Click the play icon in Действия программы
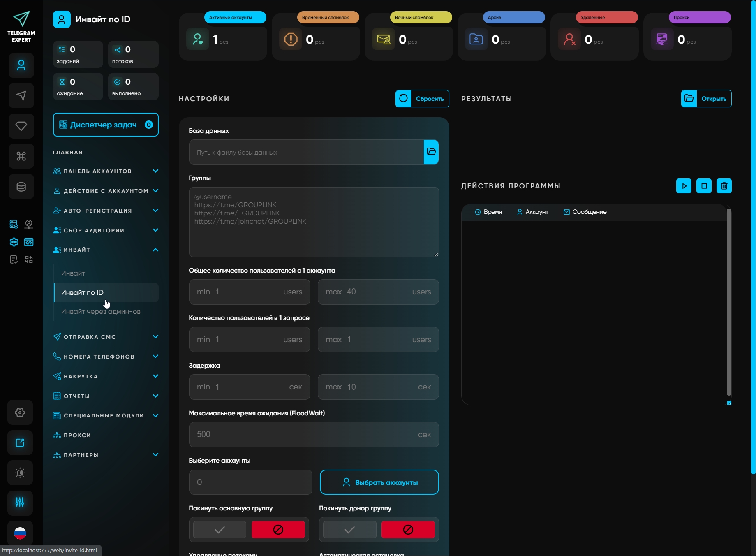This screenshot has height=556, width=756. tap(684, 186)
